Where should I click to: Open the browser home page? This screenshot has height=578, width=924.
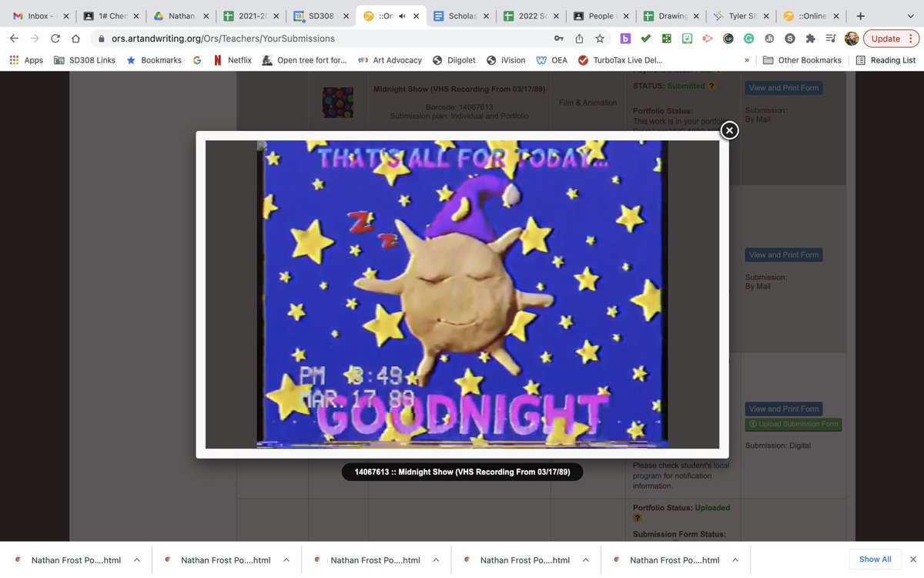click(x=75, y=39)
